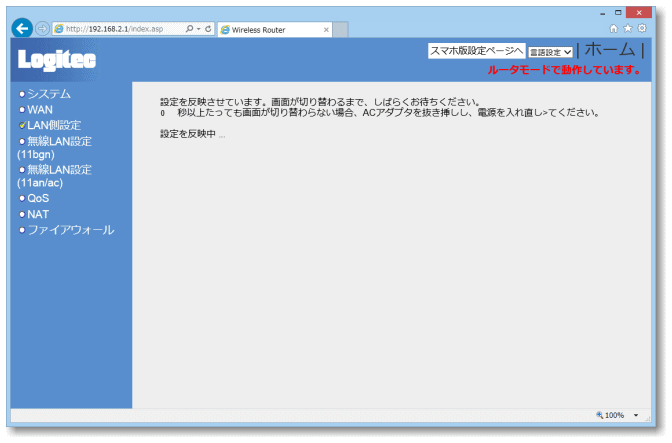The height and width of the screenshot is (443, 672).
Task: Click the Logitec logo
Action: (x=57, y=61)
